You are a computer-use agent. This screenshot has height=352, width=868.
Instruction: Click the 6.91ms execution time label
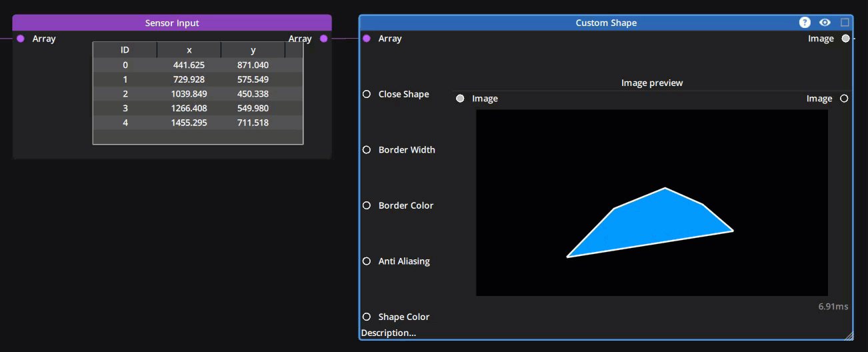point(833,306)
